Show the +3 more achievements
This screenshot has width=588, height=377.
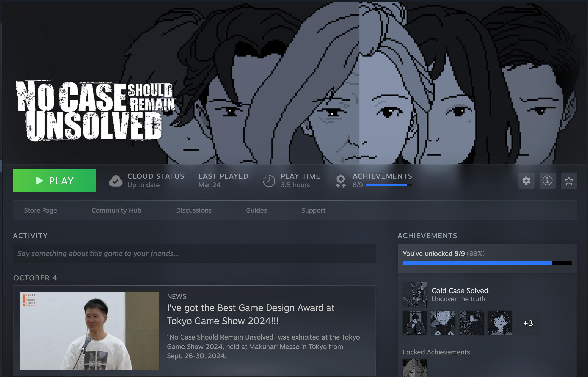click(x=528, y=323)
